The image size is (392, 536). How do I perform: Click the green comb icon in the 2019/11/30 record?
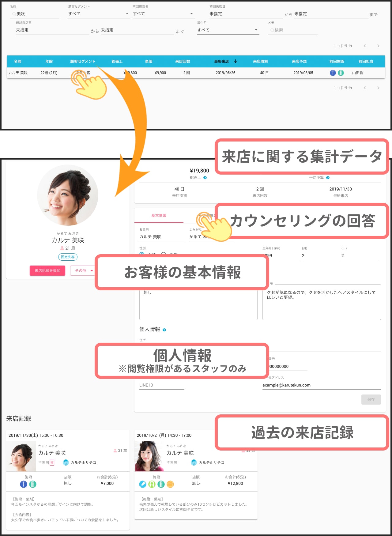[33, 484]
